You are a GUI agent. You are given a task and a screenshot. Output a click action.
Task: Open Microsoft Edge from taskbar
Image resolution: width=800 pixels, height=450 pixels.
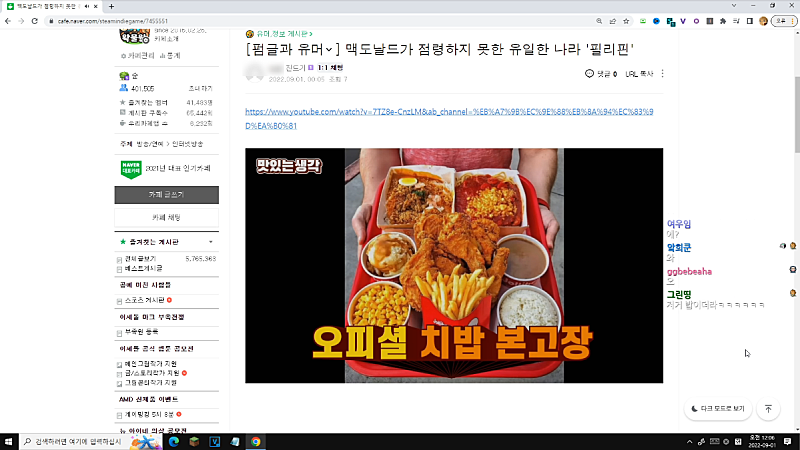coord(174,441)
